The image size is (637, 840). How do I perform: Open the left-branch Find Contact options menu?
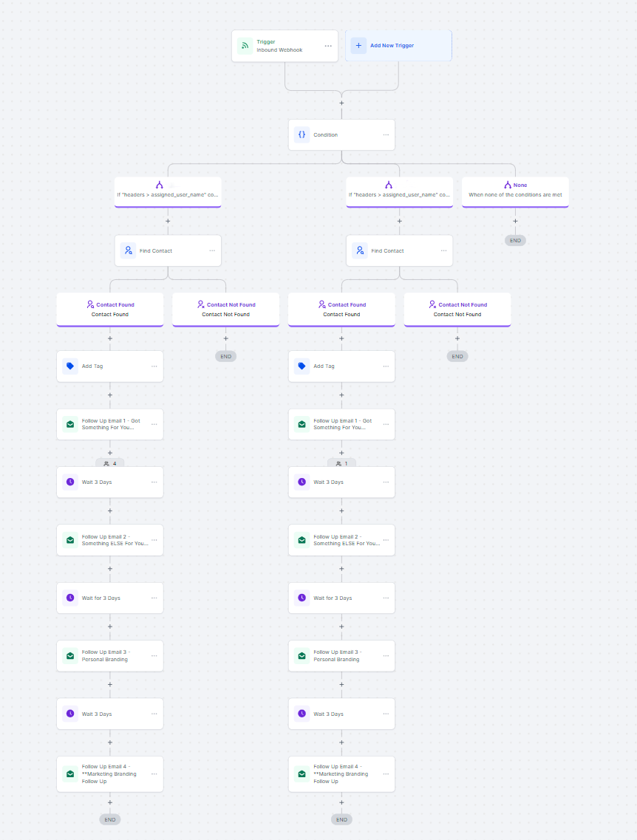point(212,250)
